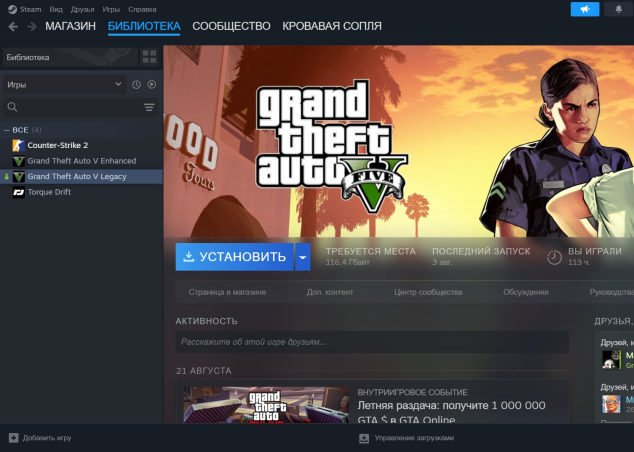Click the ТРЕБУЕТСЯ МЕСТА 116,4 Гбайт text
This screenshot has width=634, height=452.
(x=370, y=256)
